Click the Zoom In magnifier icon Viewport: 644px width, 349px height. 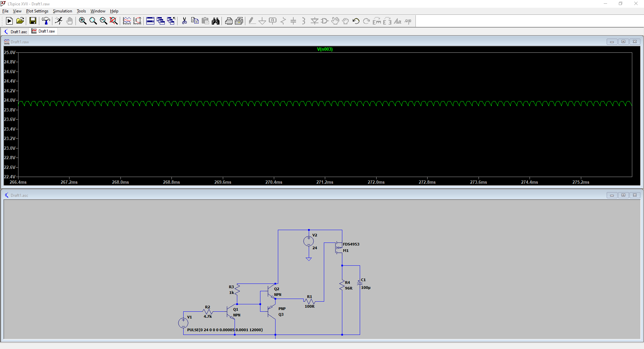pos(83,21)
